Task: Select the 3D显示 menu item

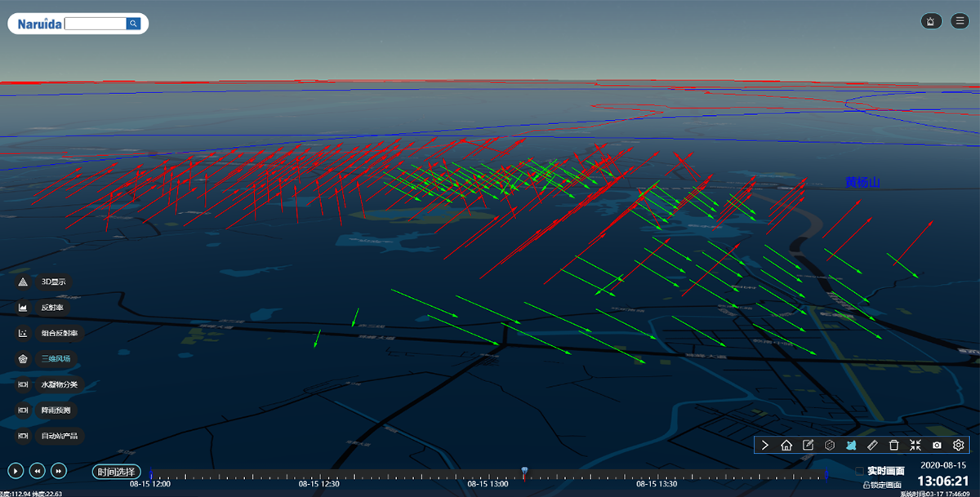Action: click(54, 282)
